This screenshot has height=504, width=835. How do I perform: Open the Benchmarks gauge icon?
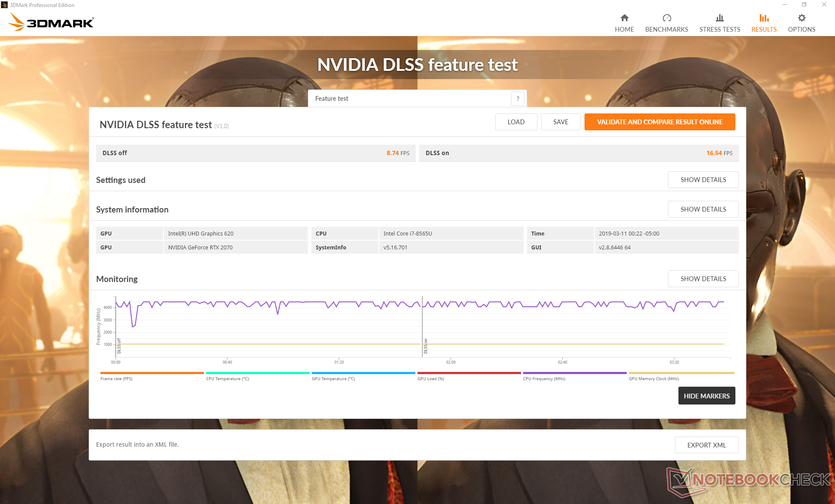tap(666, 18)
